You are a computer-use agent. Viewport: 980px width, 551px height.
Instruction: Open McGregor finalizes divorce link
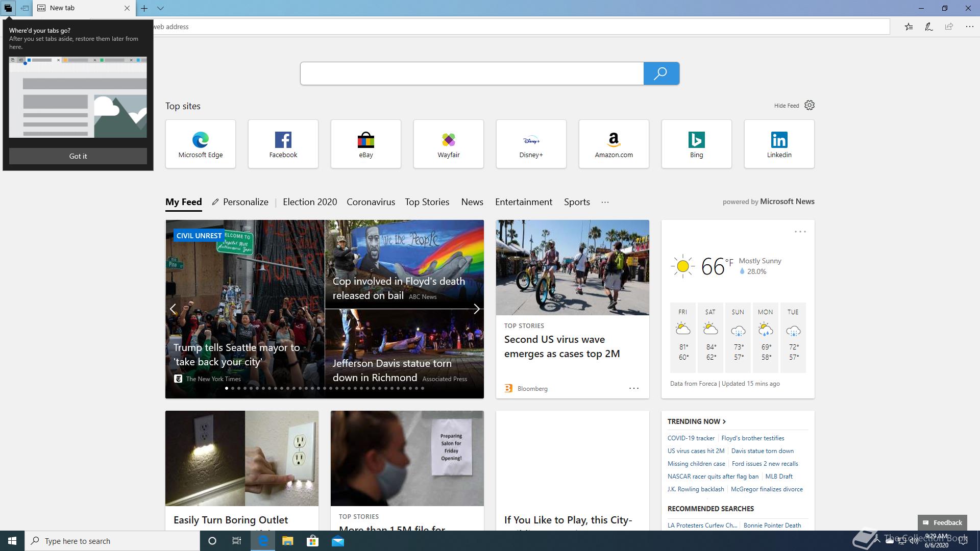pyautogui.click(x=767, y=489)
